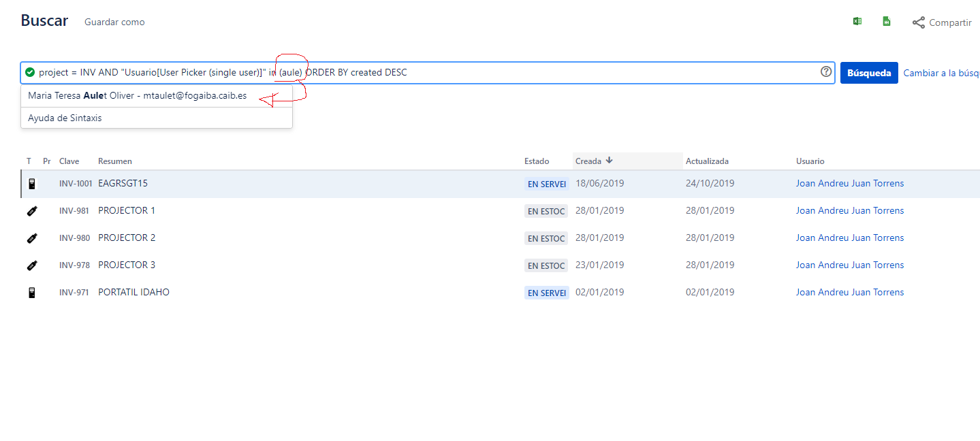
Task: Click the green valid-query check icon
Action: (29, 72)
